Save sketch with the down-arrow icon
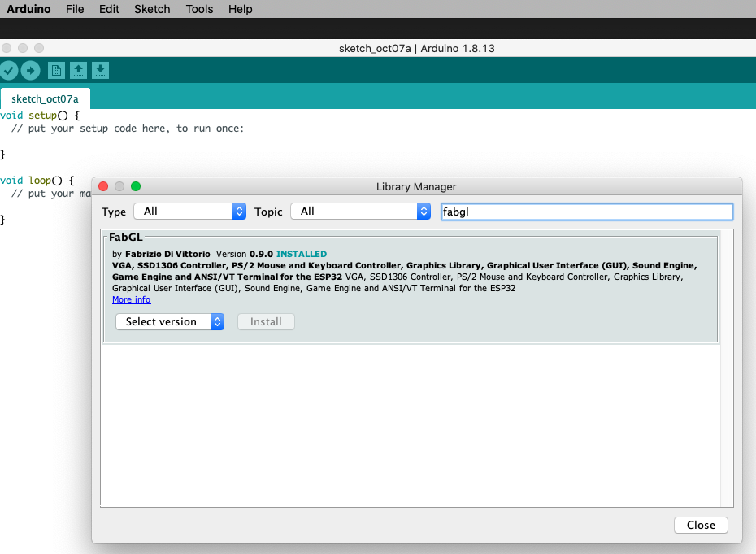 100,71
